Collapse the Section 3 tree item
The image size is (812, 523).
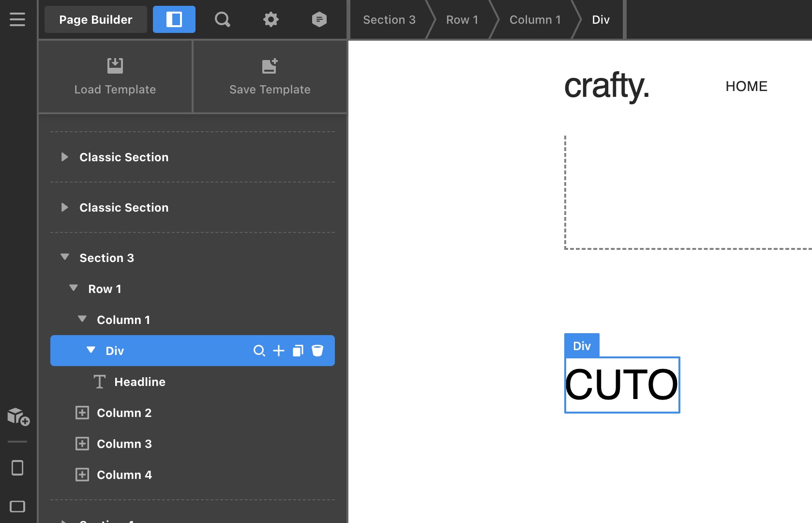tap(65, 257)
